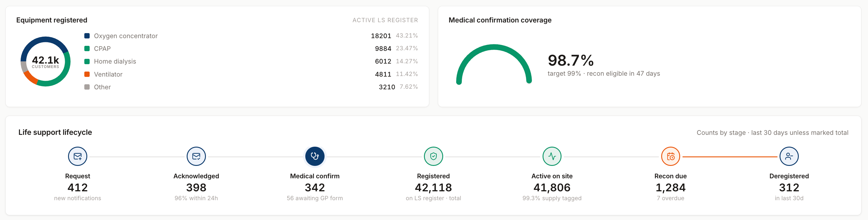Click the 'CPAP' legend label
This screenshot has width=868, height=220.
point(102,49)
